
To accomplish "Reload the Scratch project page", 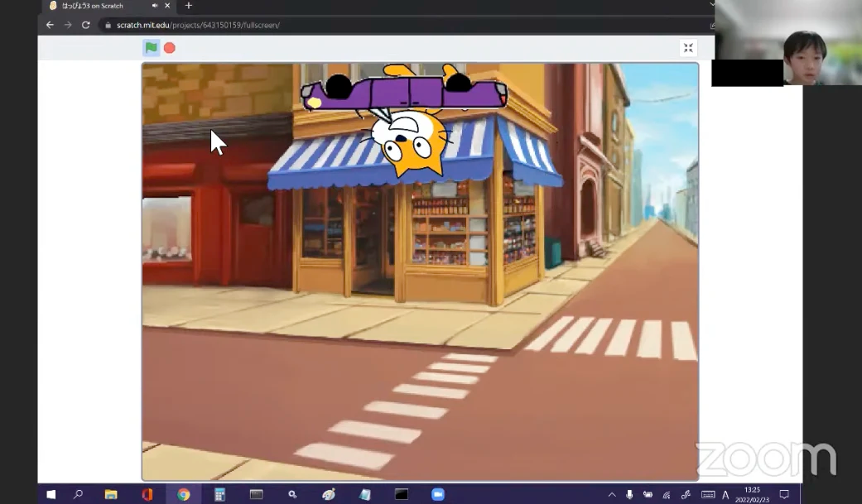I will (x=86, y=25).
